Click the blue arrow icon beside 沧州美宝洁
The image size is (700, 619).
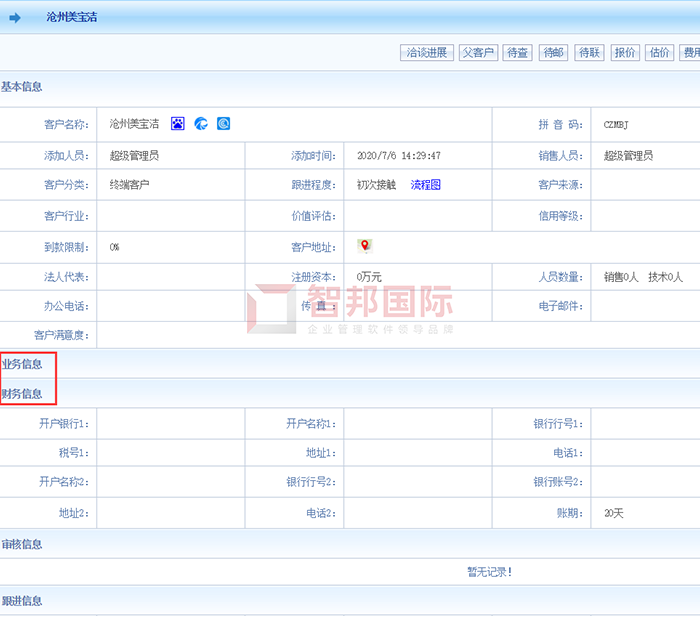coord(15,18)
